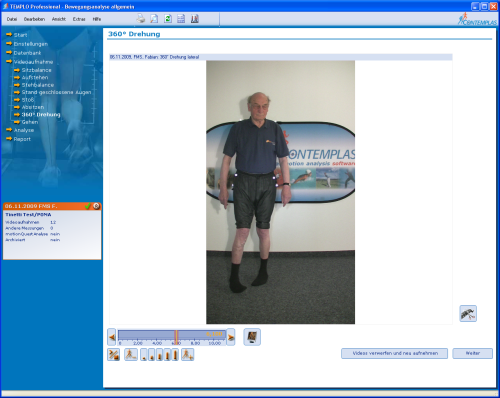Click the video frame of the standing man
This screenshot has height=398, width=500.
[x=280, y=192]
